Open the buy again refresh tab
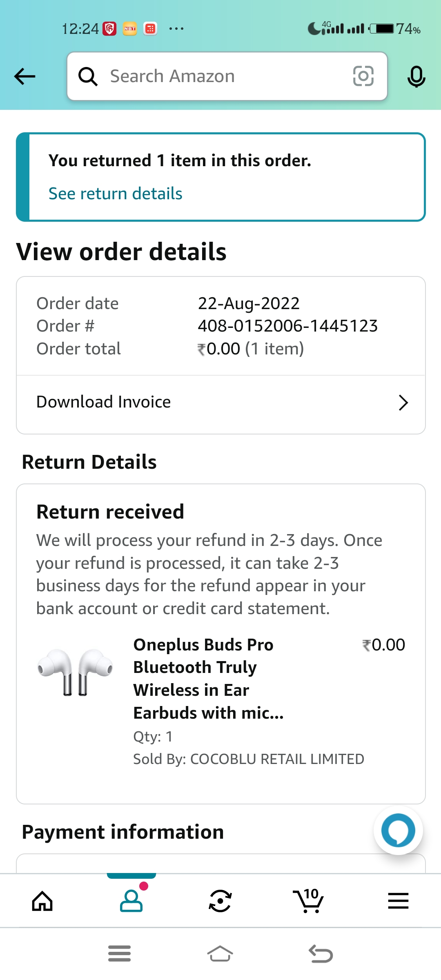 [x=220, y=901]
